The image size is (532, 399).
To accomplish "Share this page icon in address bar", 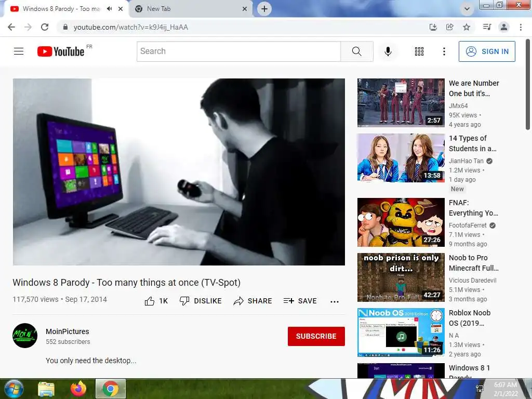I will 450,27.
